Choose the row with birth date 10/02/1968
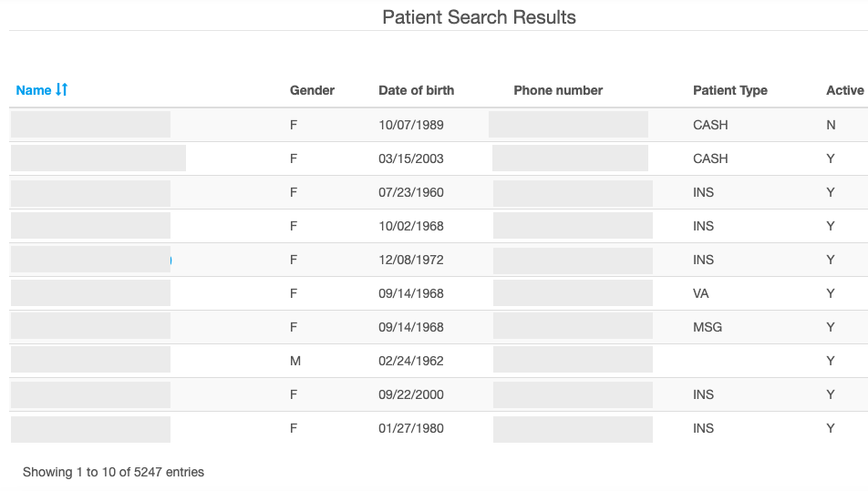 [411, 226]
